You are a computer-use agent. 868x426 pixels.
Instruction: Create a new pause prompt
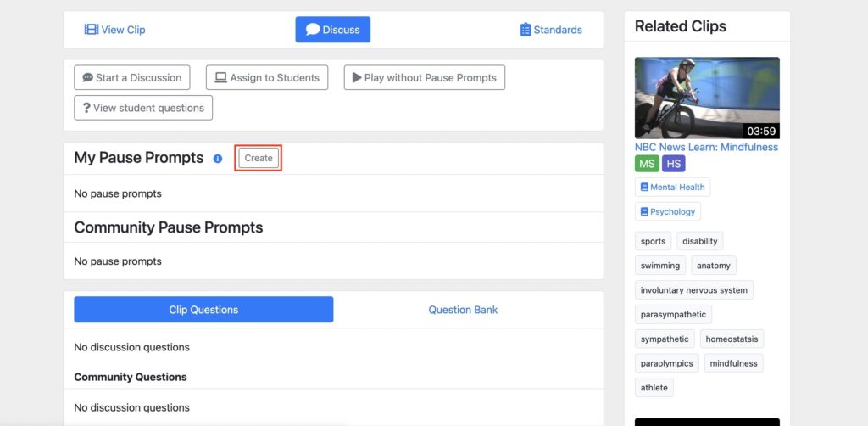pyautogui.click(x=259, y=158)
